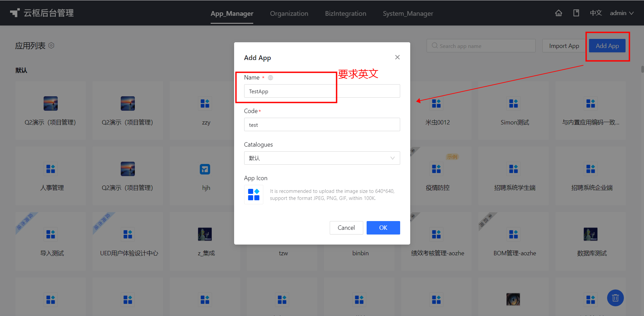Expand the admin user dropdown
Image resolution: width=644 pixels, height=316 pixels.
point(622,13)
